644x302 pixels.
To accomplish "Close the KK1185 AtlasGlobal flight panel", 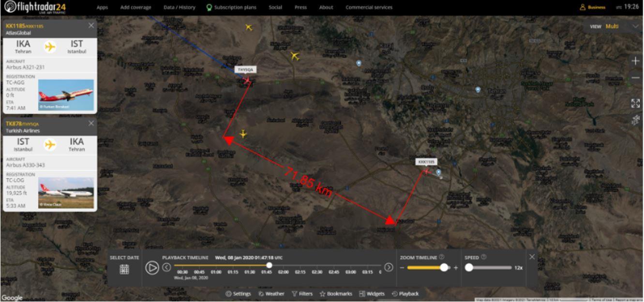I will point(91,25).
